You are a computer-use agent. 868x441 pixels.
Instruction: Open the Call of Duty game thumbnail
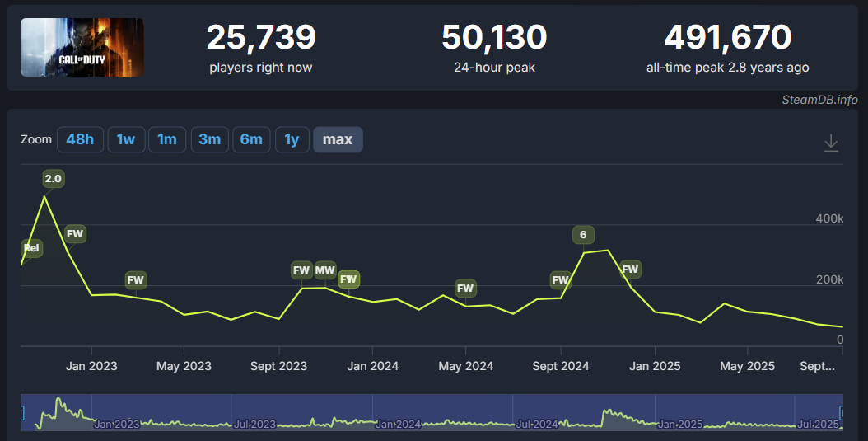coord(82,47)
